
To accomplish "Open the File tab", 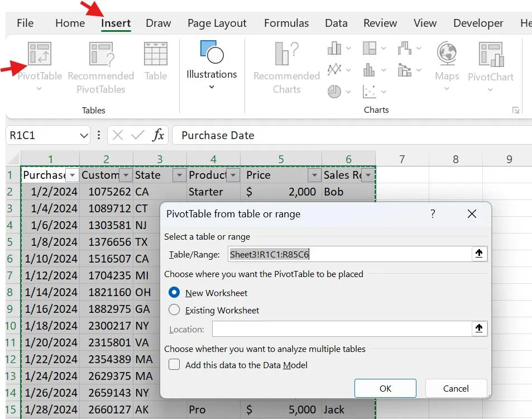I will [x=25, y=23].
